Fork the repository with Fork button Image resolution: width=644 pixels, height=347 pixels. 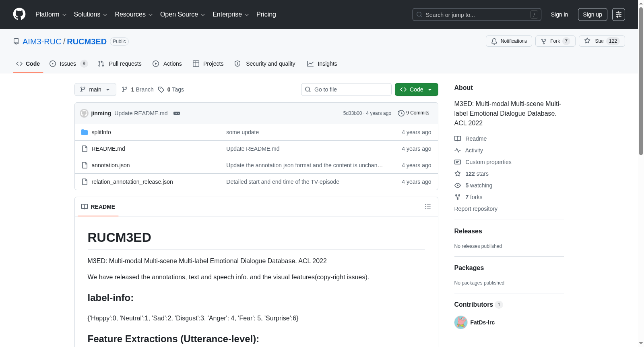555,41
